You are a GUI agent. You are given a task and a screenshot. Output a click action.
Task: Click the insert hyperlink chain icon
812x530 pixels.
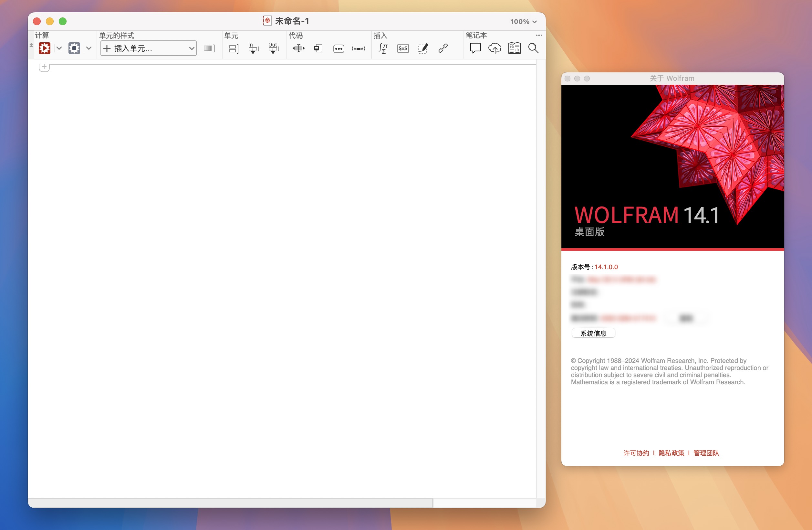click(443, 48)
